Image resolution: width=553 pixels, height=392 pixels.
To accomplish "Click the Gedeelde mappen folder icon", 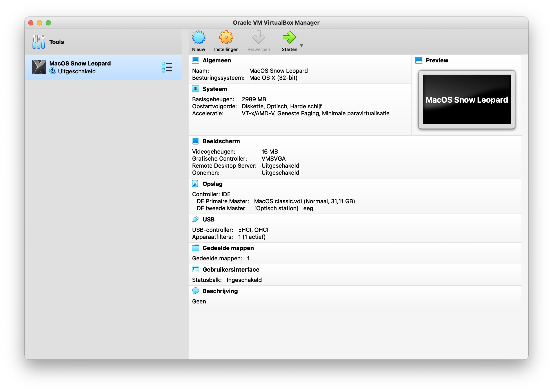I will 196,248.
